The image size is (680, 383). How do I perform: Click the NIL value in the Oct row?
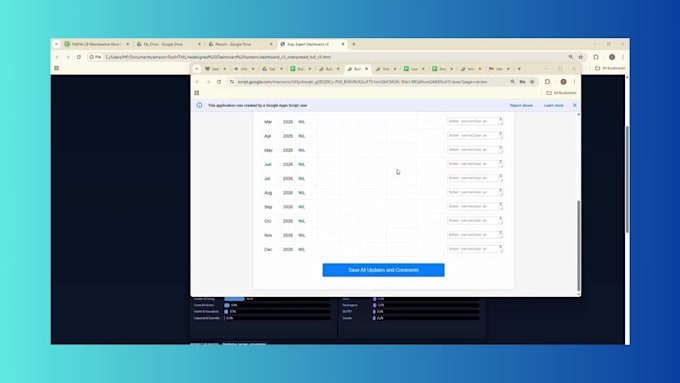pos(302,221)
